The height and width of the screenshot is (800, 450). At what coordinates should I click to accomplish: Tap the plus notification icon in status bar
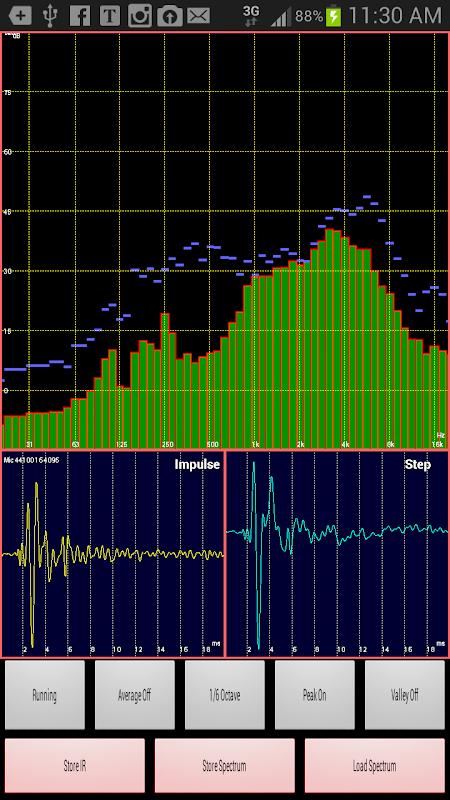pos(19,16)
